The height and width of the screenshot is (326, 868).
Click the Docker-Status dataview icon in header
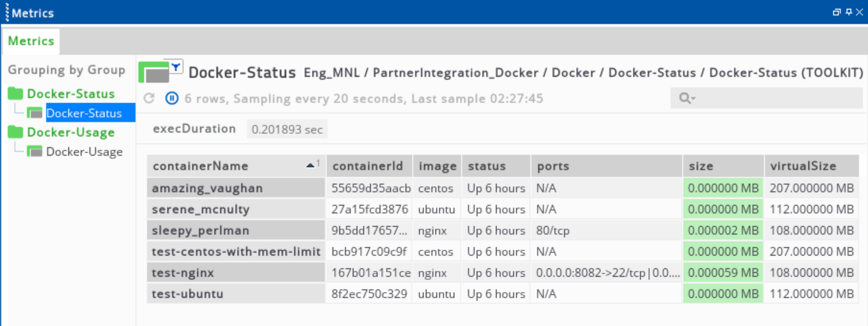(x=154, y=72)
